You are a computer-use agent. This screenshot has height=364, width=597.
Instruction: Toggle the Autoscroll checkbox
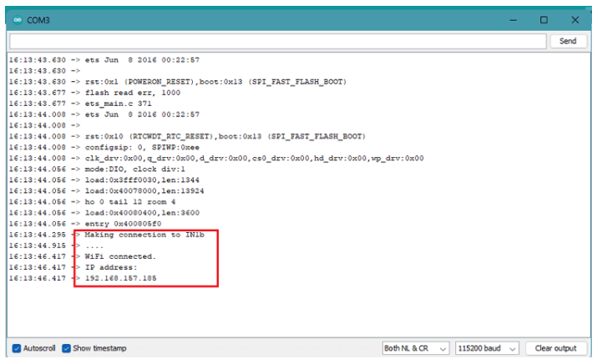(x=17, y=348)
